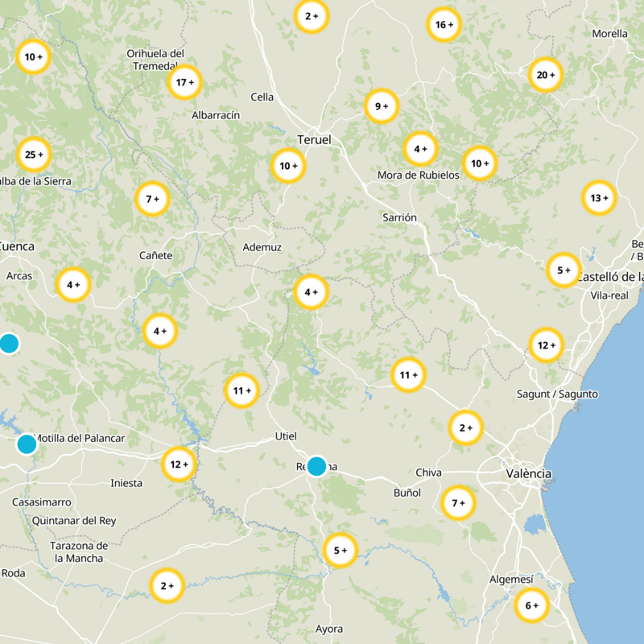Screen dimensions: 644x644
Task: Expand the 17 + cluster by Orihuela del Tremedal
Action: coord(184,82)
